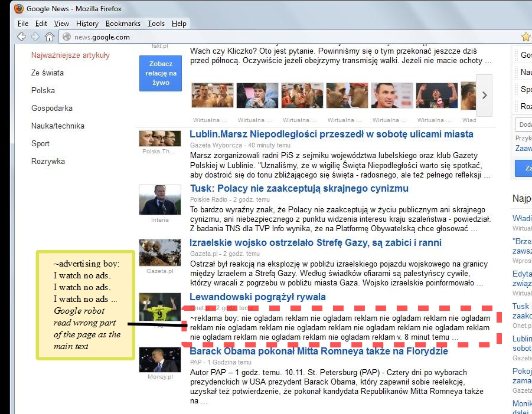Click the Money.pl thumbnail caption
Screen dimensions: 532x414
pos(160,377)
